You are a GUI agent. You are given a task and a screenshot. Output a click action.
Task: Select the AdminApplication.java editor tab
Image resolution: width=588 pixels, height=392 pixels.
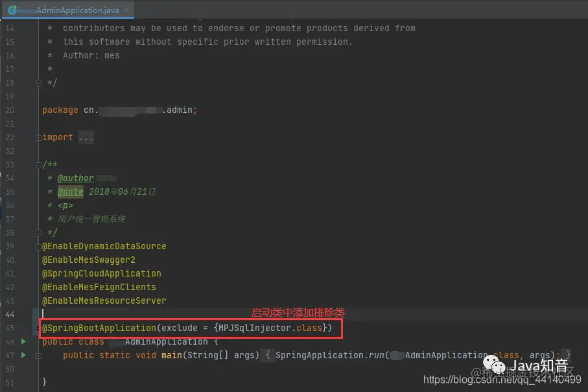pyautogui.click(x=67, y=10)
